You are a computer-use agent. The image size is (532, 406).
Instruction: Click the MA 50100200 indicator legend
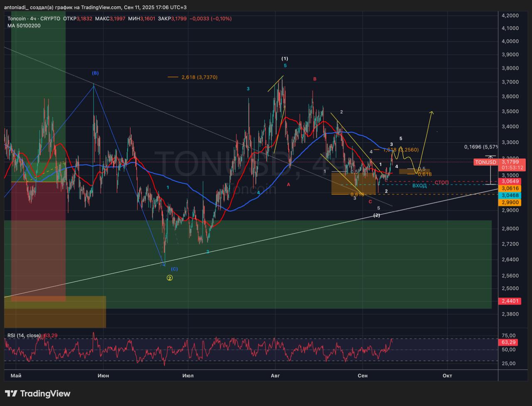click(x=24, y=26)
